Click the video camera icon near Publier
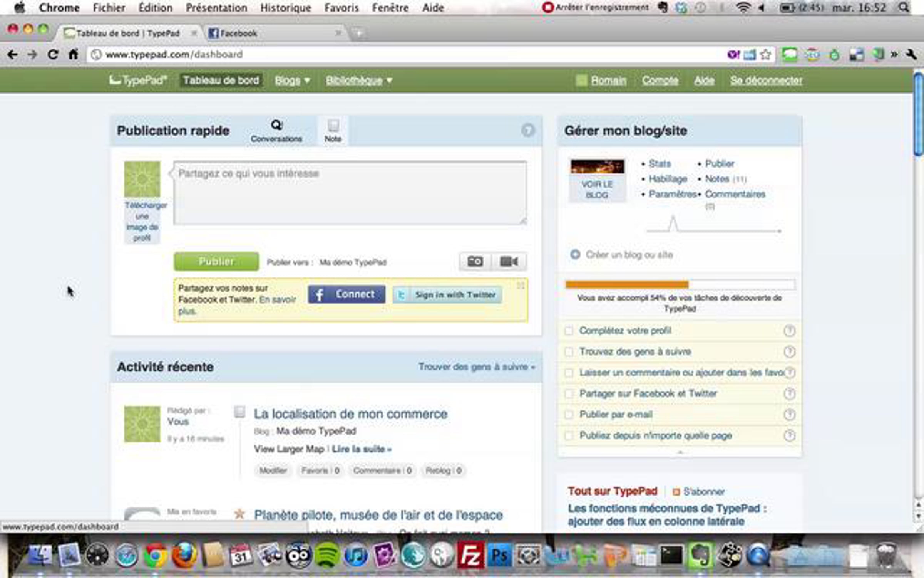 (509, 262)
